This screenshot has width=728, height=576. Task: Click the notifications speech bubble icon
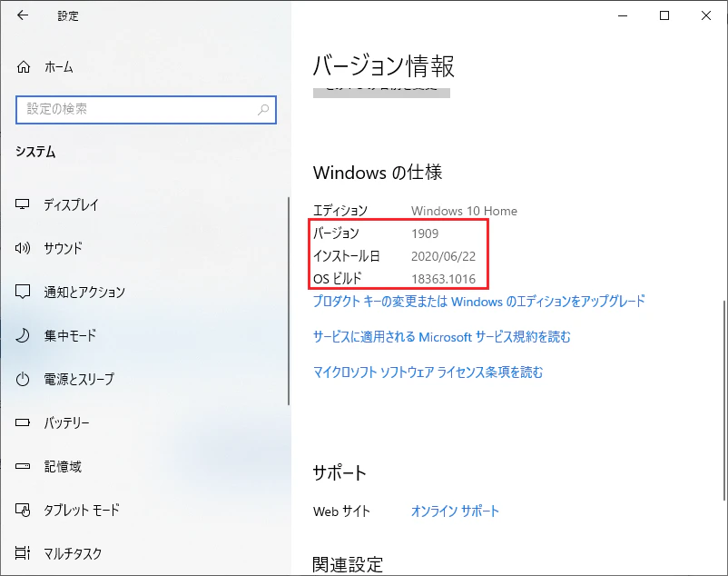pyautogui.click(x=23, y=292)
